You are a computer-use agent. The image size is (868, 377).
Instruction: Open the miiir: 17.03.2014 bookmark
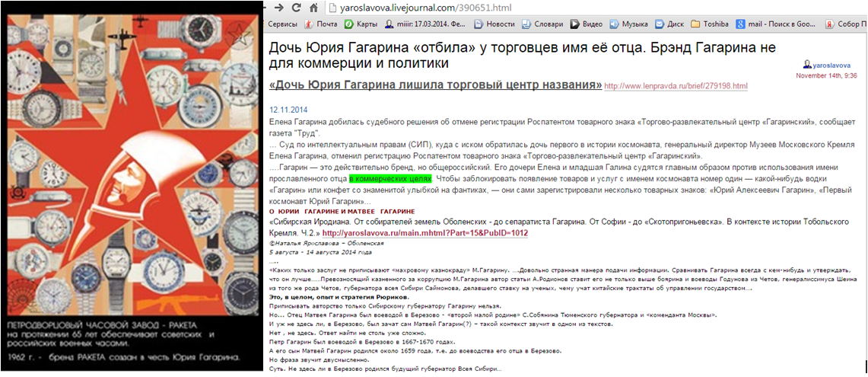click(426, 24)
